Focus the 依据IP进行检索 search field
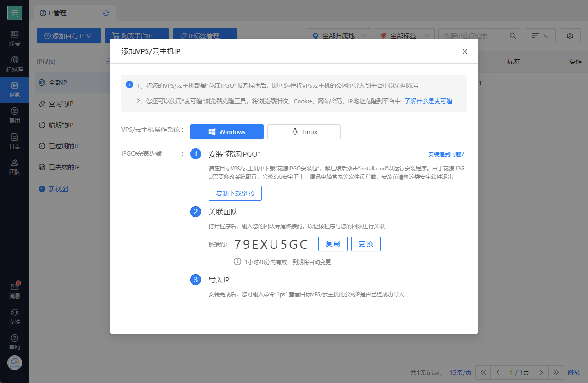 (472, 36)
